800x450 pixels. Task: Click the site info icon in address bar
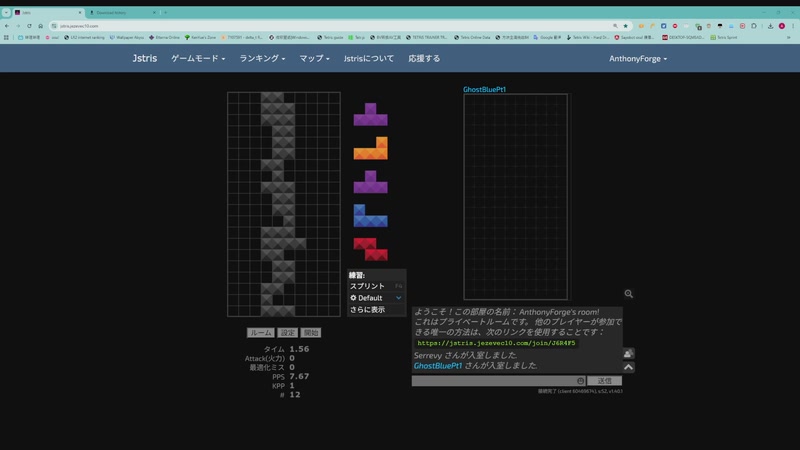[54, 26]
